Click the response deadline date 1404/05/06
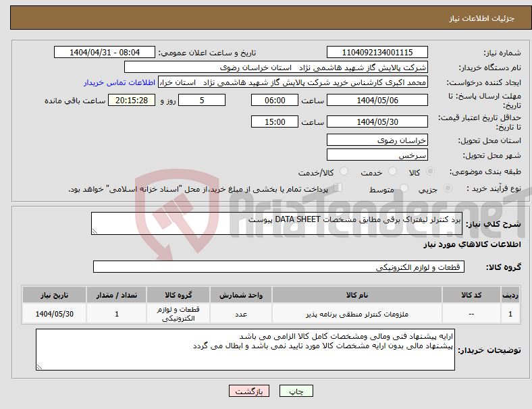The width and height of the screenshot is (532, 409). [x=377, y=101]
